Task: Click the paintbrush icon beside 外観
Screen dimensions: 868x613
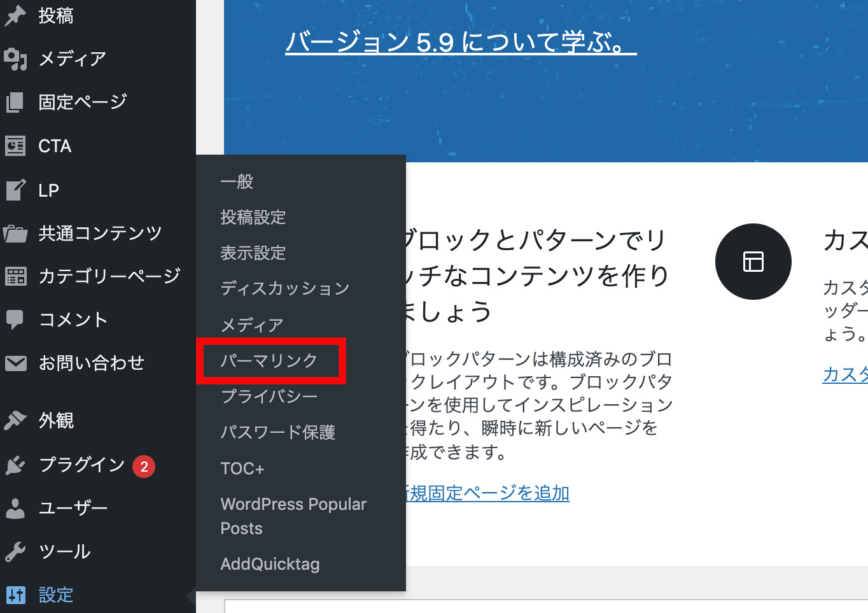Action: tap(15, 421)
